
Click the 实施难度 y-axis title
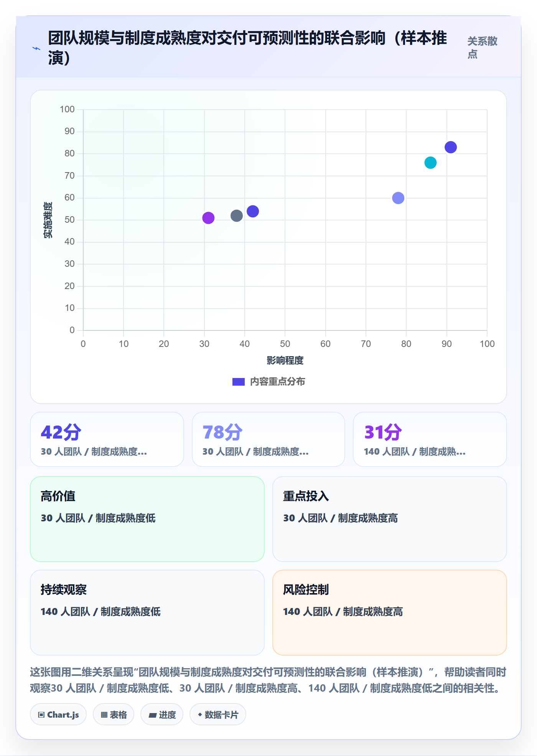(48, 220)
